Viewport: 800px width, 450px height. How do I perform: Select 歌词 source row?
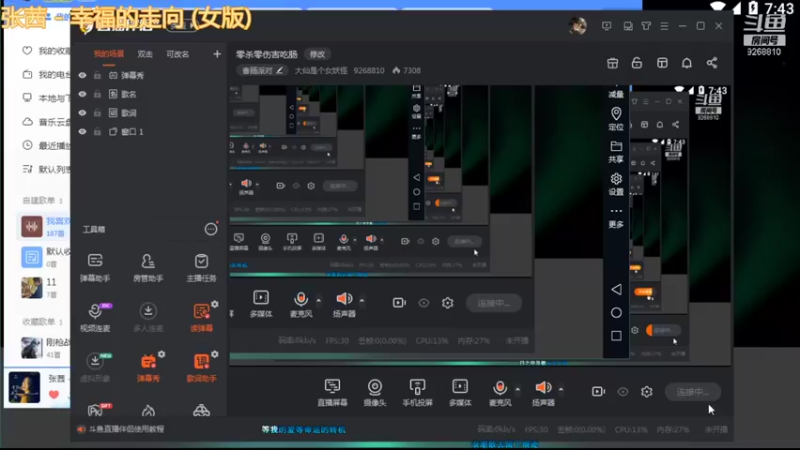148,113
